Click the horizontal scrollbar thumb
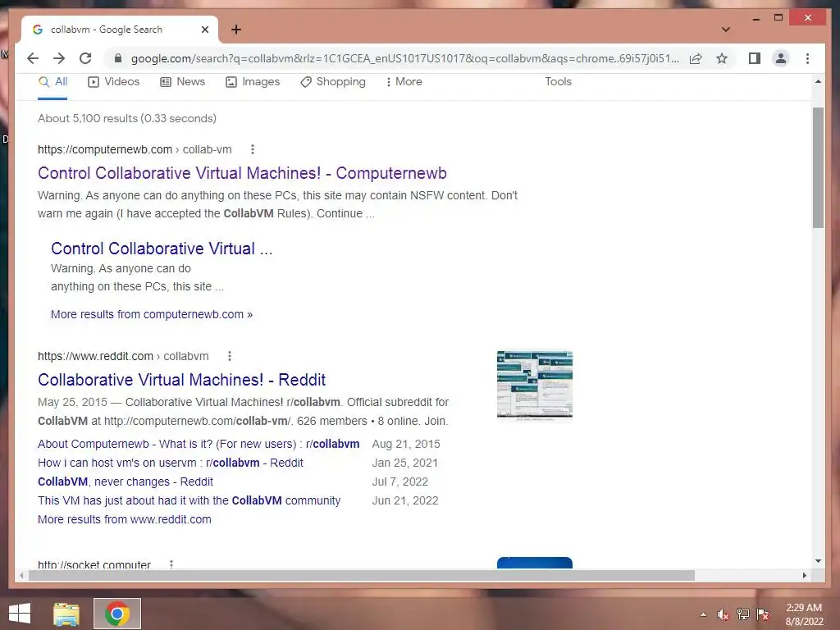The width and height of the screenshot is (840, 630). click(x=362, y=575)
